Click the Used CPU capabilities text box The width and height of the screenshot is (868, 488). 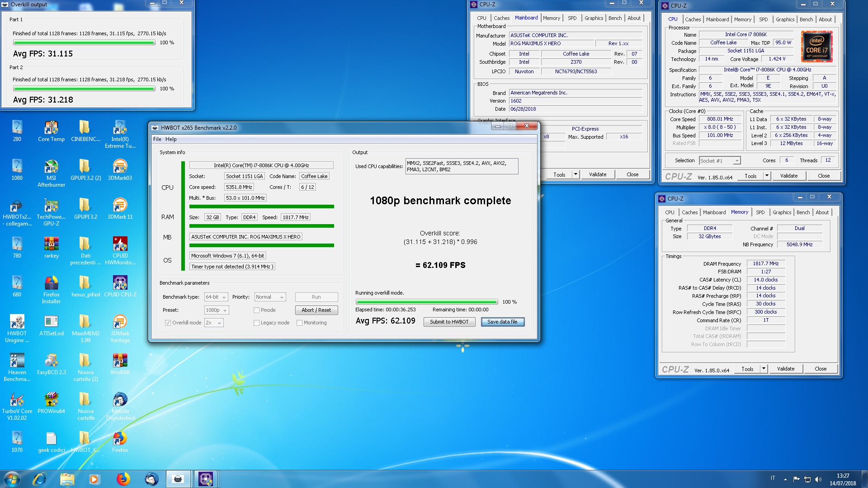coord(462,166)
